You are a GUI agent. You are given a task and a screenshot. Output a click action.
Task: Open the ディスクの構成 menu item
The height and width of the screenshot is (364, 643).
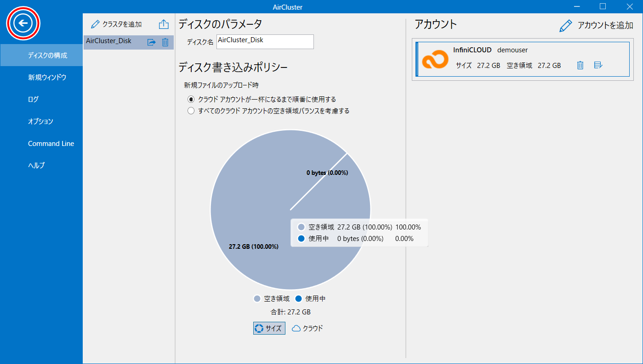point(47,56)
